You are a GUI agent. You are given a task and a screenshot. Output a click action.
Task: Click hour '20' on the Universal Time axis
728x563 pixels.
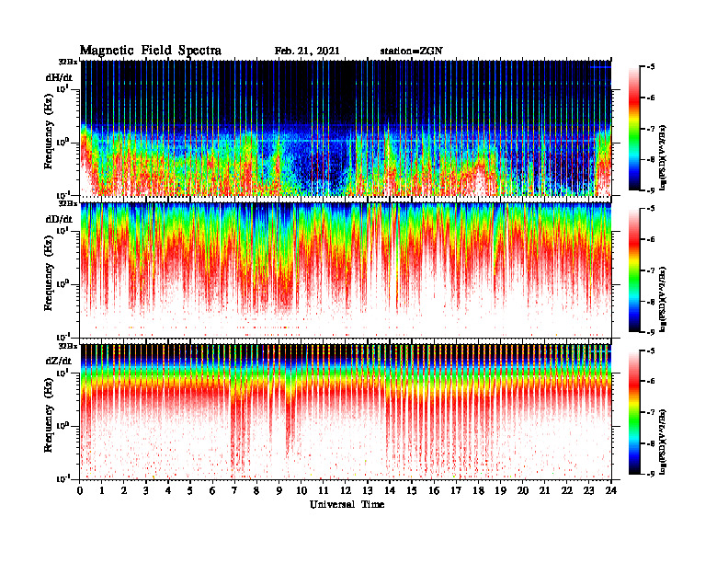point(523,491)
